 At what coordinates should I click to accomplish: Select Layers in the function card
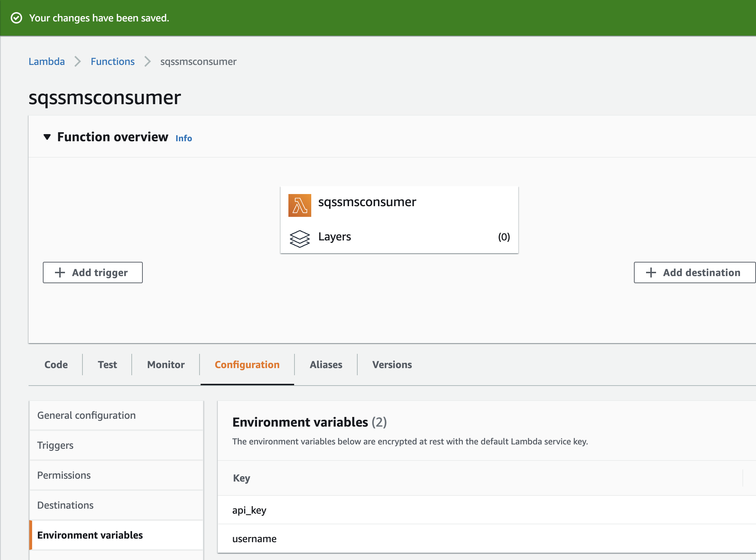point(334,236)
